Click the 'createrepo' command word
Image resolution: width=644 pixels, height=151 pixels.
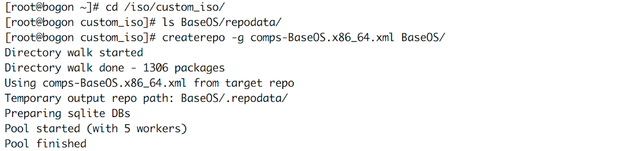tap(194, 38)
